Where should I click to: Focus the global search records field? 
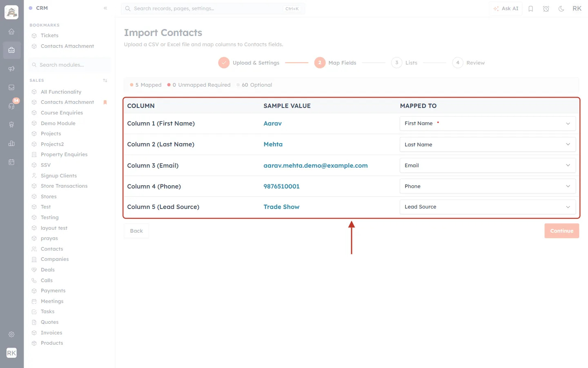(x=213, y=9)
